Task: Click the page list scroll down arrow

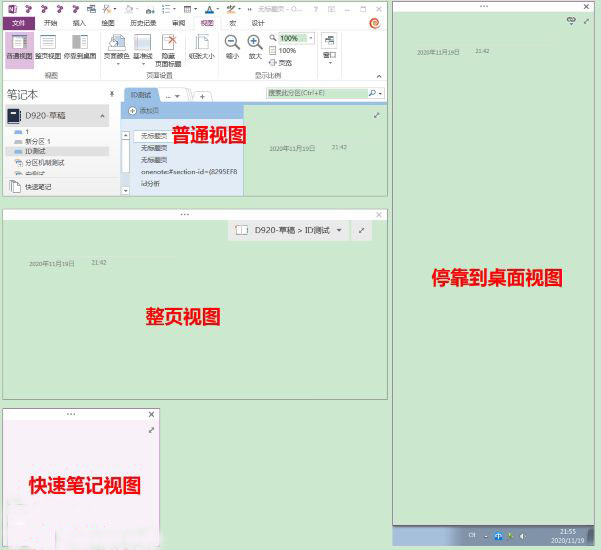Action: 126,190
